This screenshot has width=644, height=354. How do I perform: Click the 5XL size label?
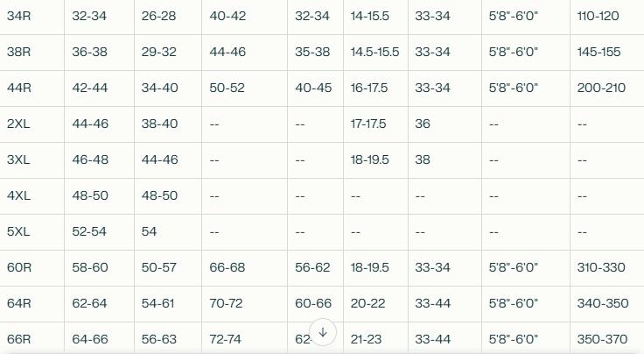(18, 231)
